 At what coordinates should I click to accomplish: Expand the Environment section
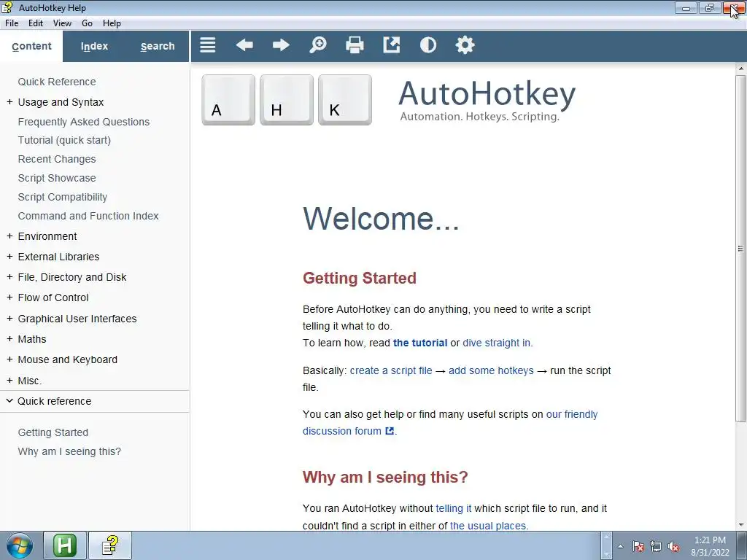tap(9, 236)
